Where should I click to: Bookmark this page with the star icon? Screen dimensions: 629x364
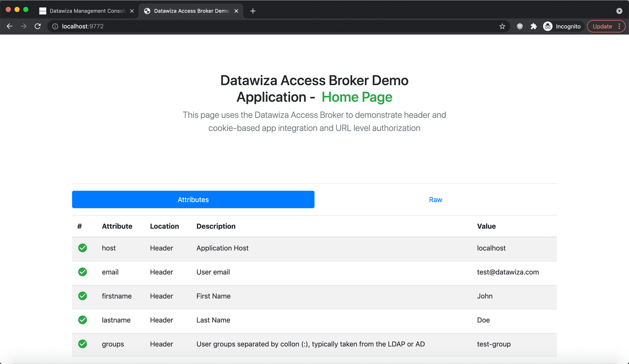(x=502, y=26)
